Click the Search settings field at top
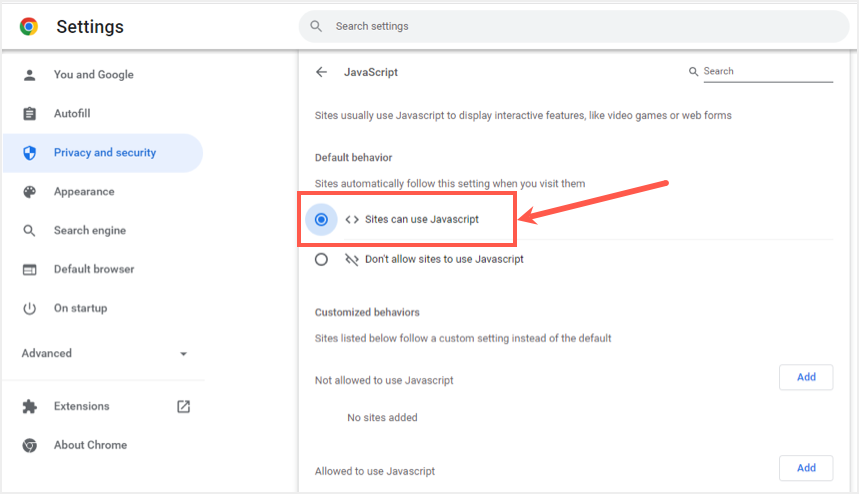 [x=580, y=26]
